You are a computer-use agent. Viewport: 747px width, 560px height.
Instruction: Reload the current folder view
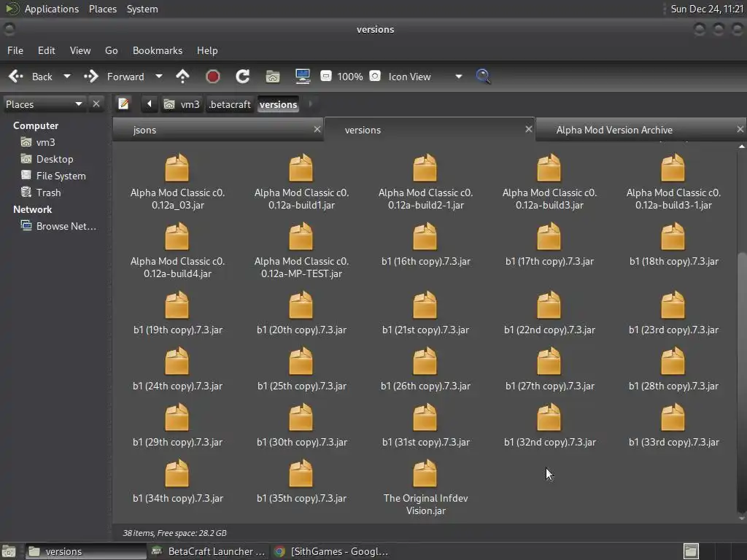point(243,77)
